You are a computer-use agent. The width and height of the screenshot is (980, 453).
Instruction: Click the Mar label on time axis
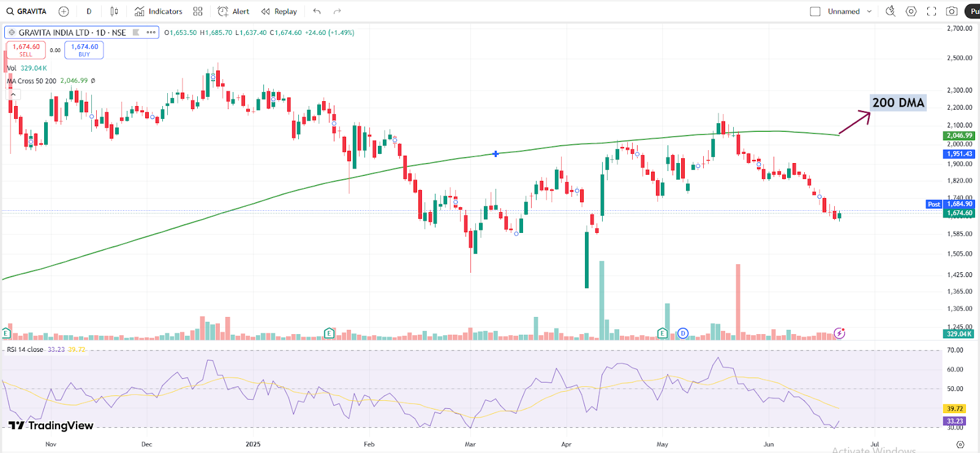click(x=470, y=444)
